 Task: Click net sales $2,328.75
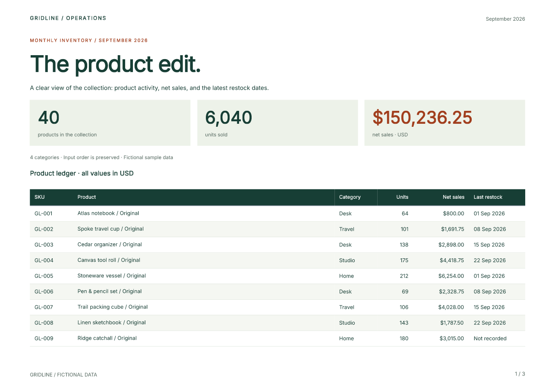(x=451, y=292)
